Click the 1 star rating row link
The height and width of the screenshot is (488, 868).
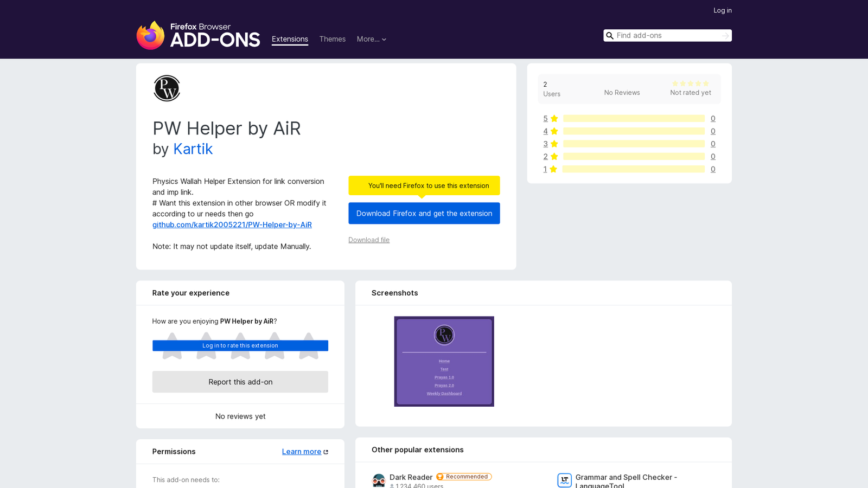[550, 169]
